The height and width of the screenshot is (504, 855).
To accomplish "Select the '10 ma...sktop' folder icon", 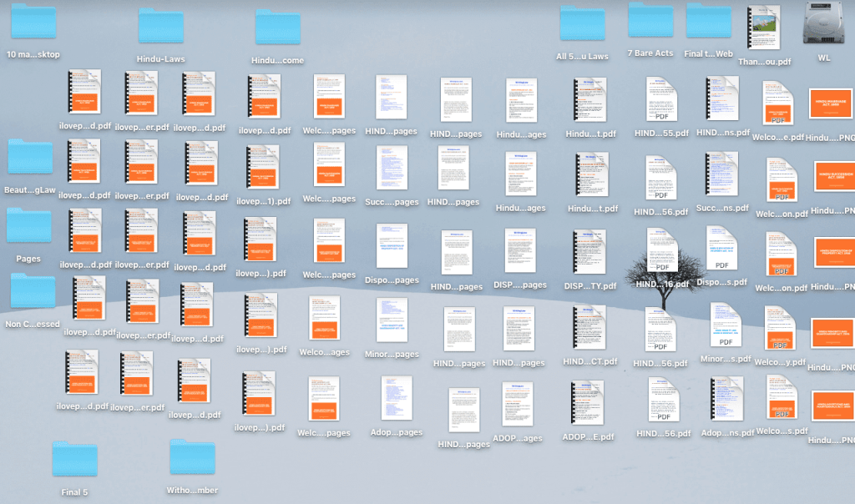I will click(33, 22).
